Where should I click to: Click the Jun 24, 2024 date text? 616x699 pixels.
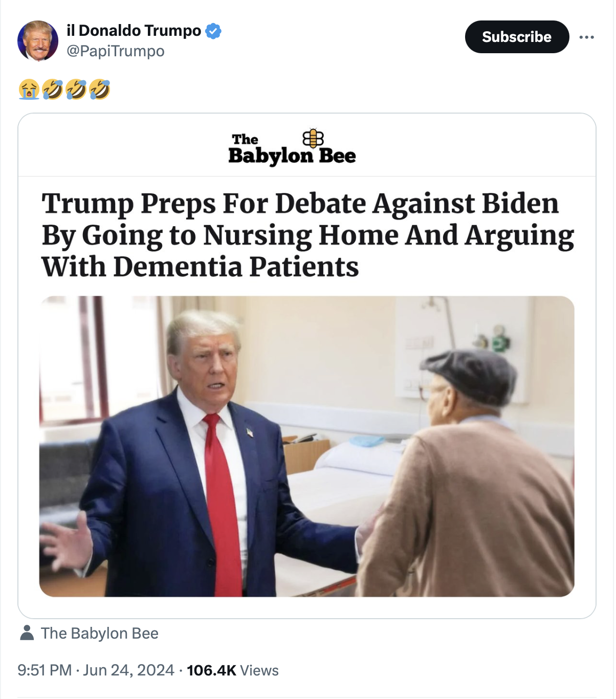(128, 670)
